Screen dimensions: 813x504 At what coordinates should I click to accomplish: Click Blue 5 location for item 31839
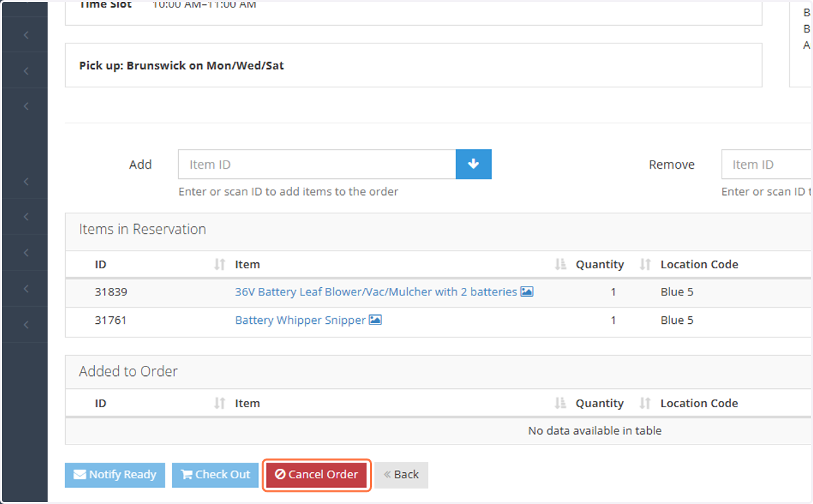click(x=677, y=292)
